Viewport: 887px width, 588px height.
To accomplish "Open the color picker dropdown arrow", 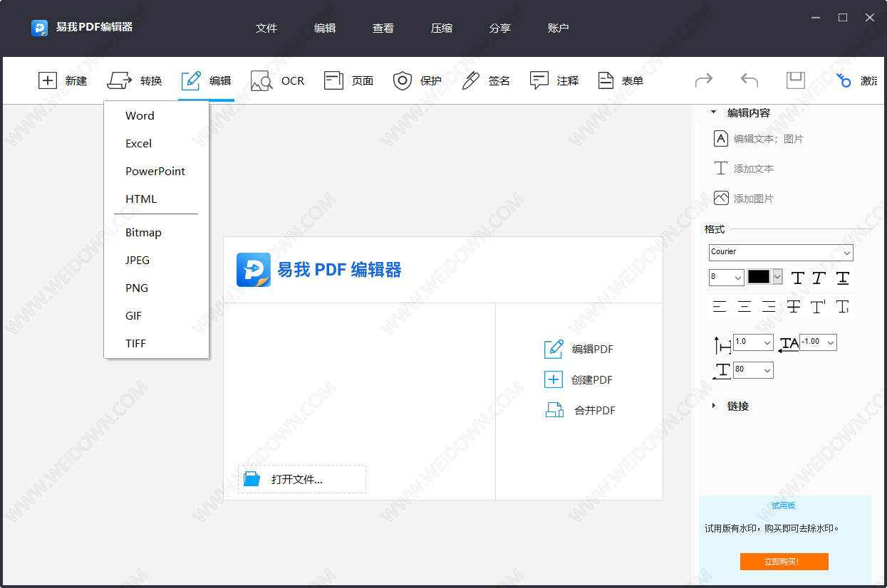I will pyautogui.click(x=777, y=277).
